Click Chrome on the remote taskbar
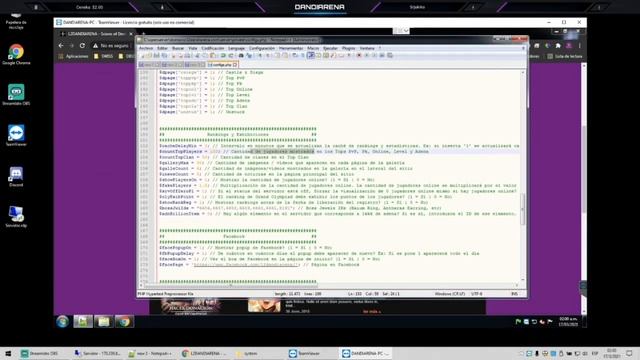The width and height of the screenshot is (640, 360). point(124,322)
